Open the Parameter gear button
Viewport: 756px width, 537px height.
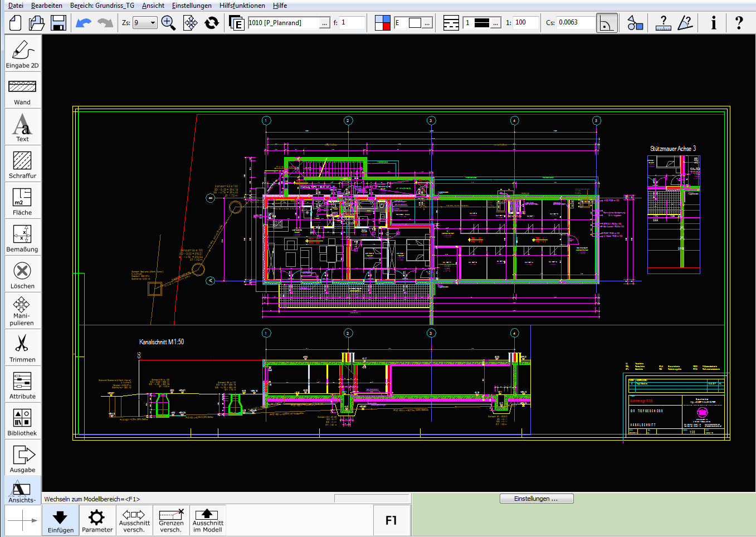(x=97, y=520)
